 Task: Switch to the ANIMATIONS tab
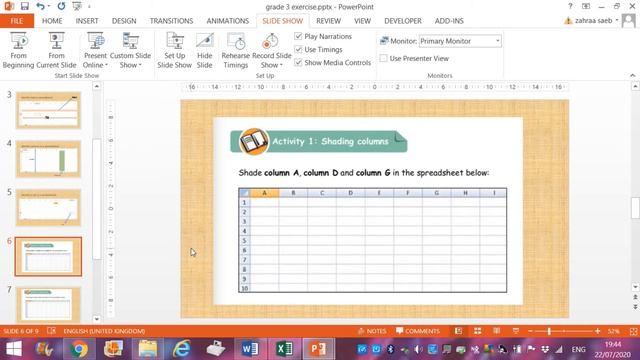point(228,21)
